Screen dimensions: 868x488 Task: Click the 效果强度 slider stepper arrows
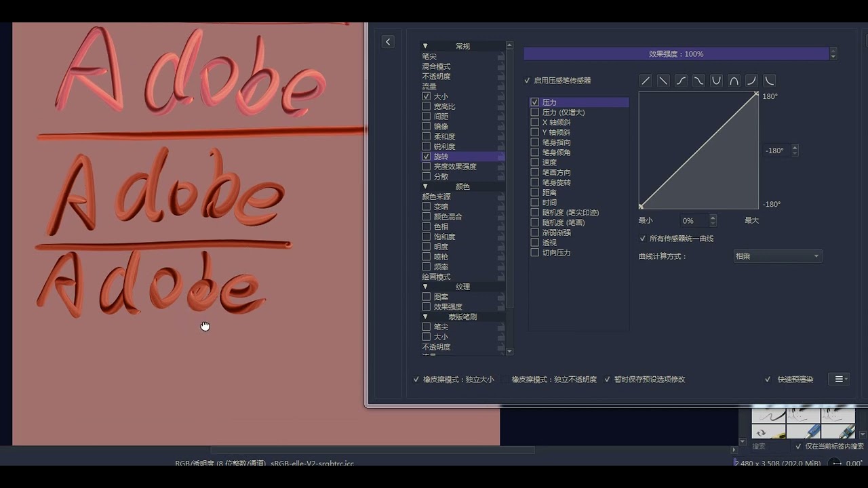click(x=833, y=54)
